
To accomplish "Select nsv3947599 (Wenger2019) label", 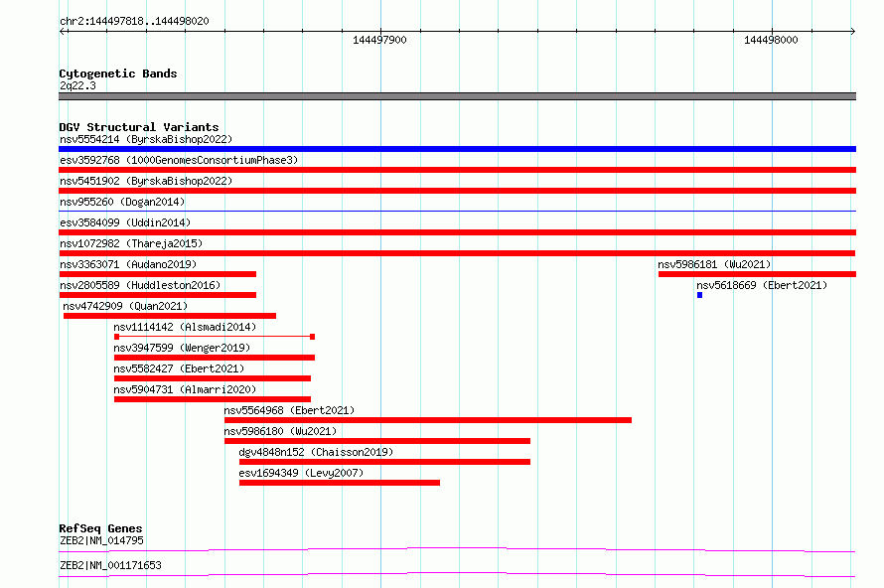I will 182,348.
